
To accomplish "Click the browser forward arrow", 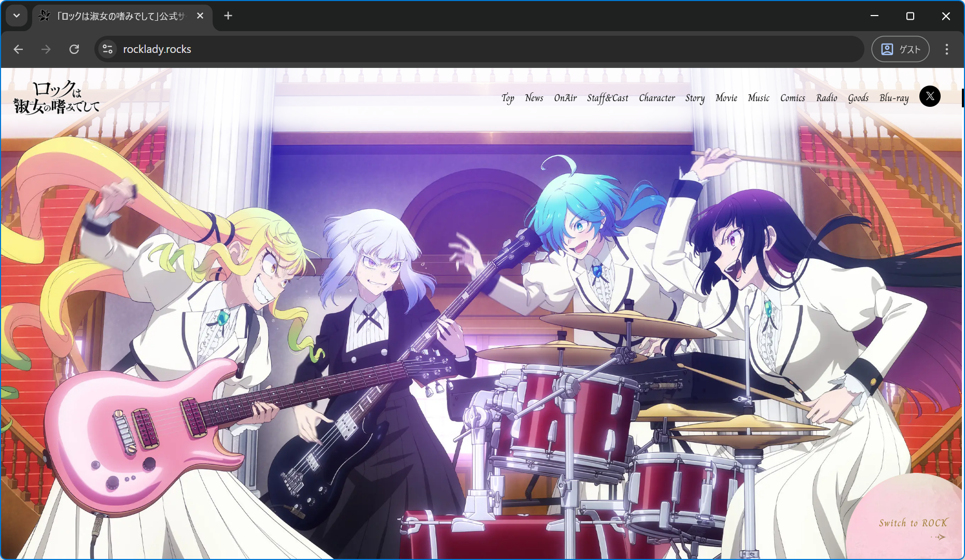I will point(46,49).
